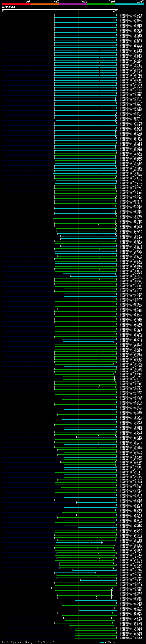Follow the UniRef100_A5C6E3 label
This screenshot has height=644, width=146.
click(x=131, y=615)
